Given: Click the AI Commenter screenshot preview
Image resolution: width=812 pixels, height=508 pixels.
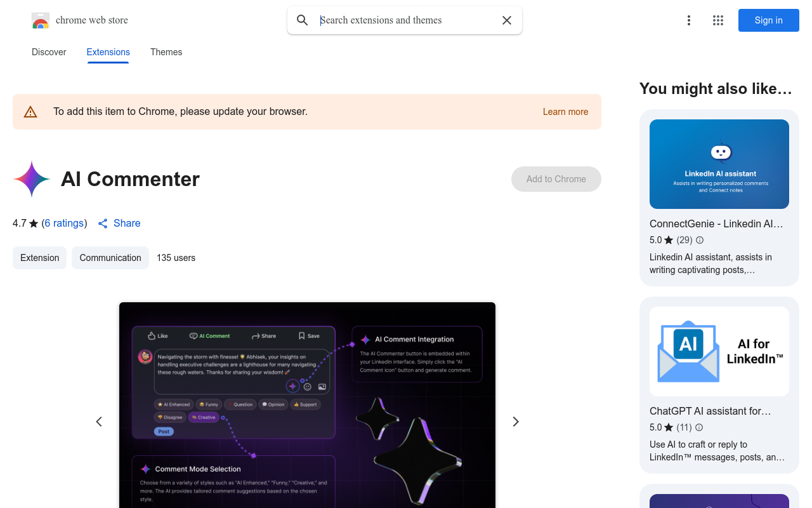Looking at the screenshot, I should tap(307, 405).
